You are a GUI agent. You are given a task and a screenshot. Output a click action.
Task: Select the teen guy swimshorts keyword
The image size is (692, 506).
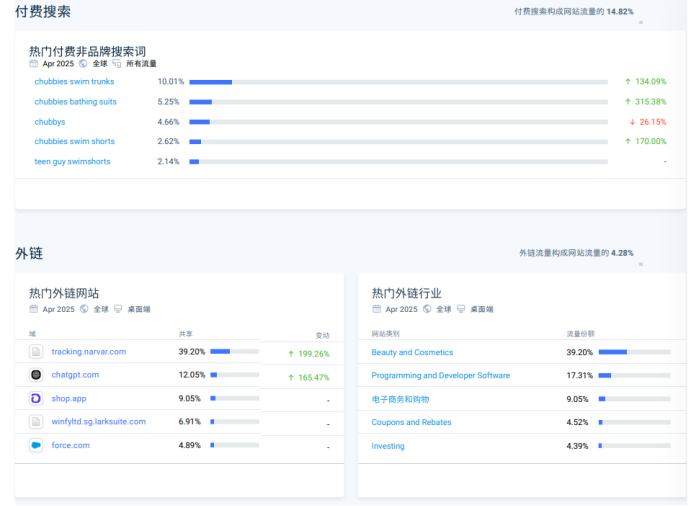72,162
